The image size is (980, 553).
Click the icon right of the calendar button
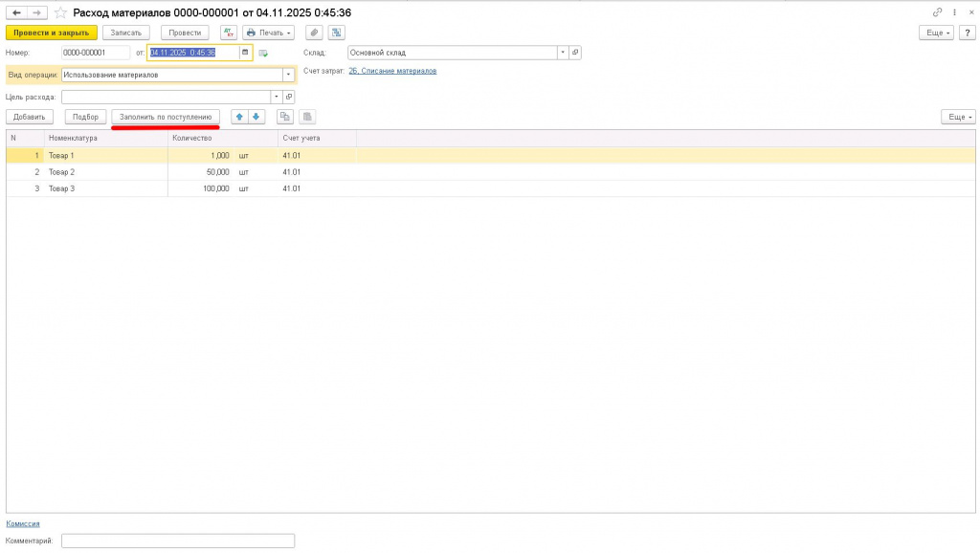(x=263, y=54)
